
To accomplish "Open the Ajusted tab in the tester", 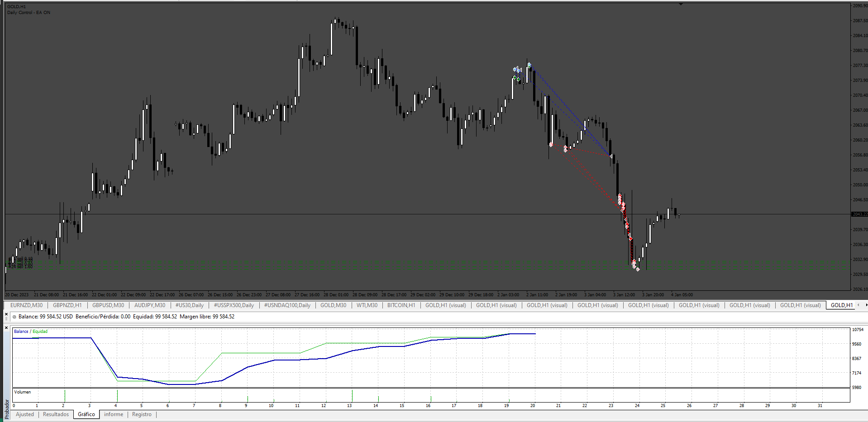I will [25, 414].
